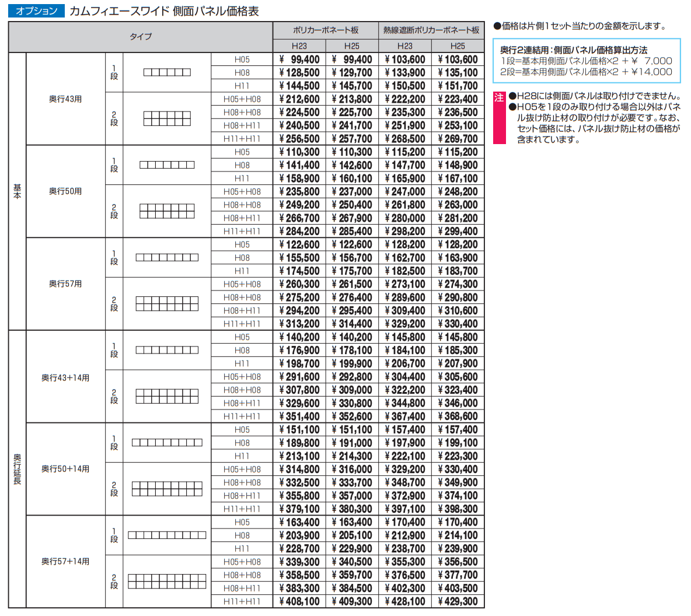Toggle the 1段 option for 奥行50用
The height and width of the screenshot is (616, 691).
tap(114, 165)
